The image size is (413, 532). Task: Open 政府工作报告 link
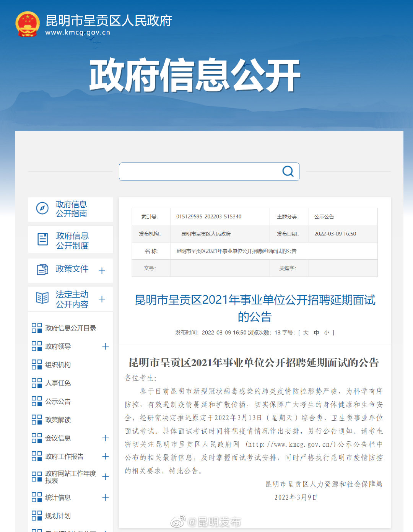(x=64, y=457)
